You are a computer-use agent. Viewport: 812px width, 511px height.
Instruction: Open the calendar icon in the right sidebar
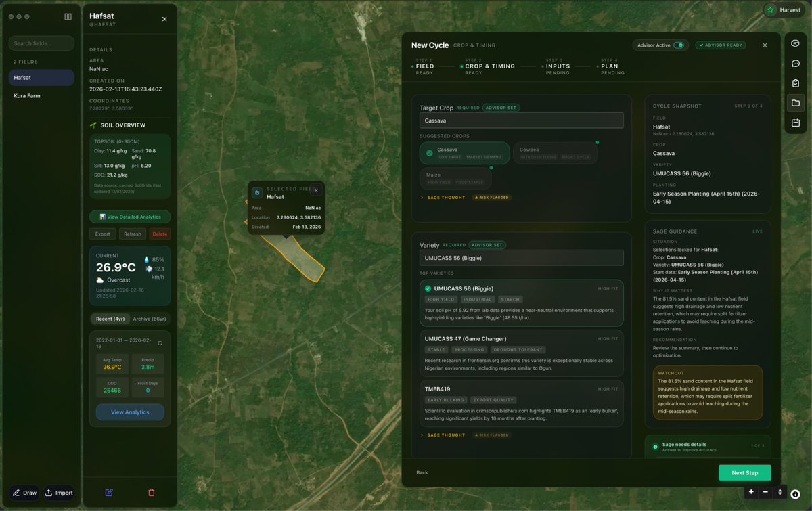[795, 123]
